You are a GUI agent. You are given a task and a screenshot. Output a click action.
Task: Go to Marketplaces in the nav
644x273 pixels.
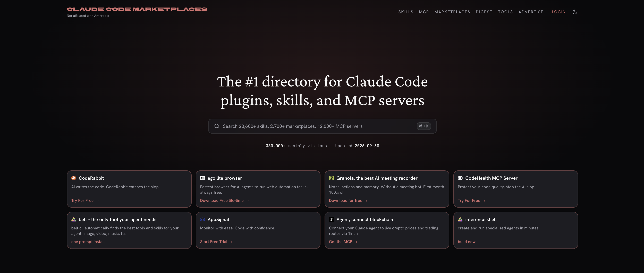452,12
